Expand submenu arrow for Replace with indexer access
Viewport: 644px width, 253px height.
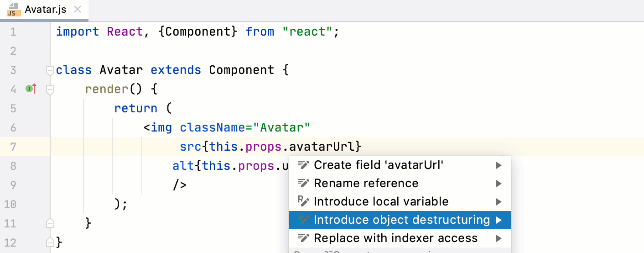(499, 238)
